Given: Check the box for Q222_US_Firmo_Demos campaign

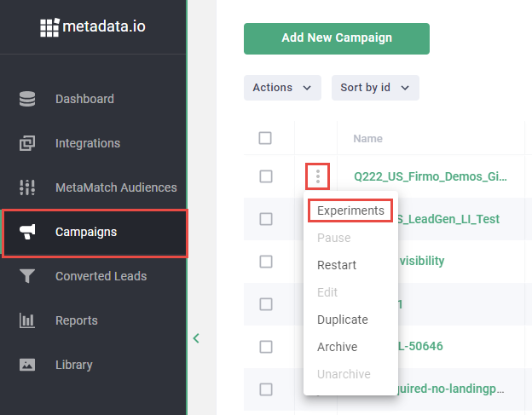Looking at the screenshot, I should click(265, 176).
